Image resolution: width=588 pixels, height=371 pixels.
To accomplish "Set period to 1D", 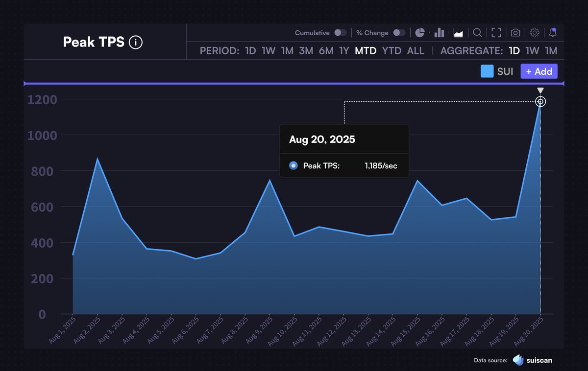I will 250,51.
